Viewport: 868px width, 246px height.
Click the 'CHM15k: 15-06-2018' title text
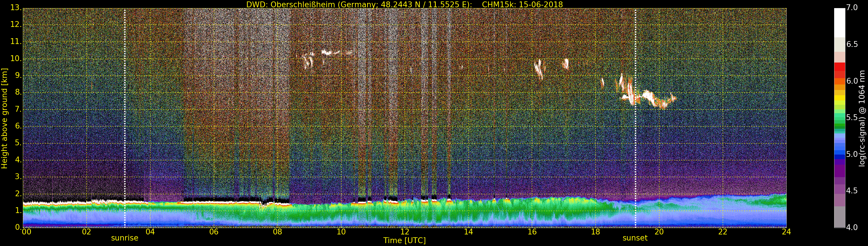point(522,4)
